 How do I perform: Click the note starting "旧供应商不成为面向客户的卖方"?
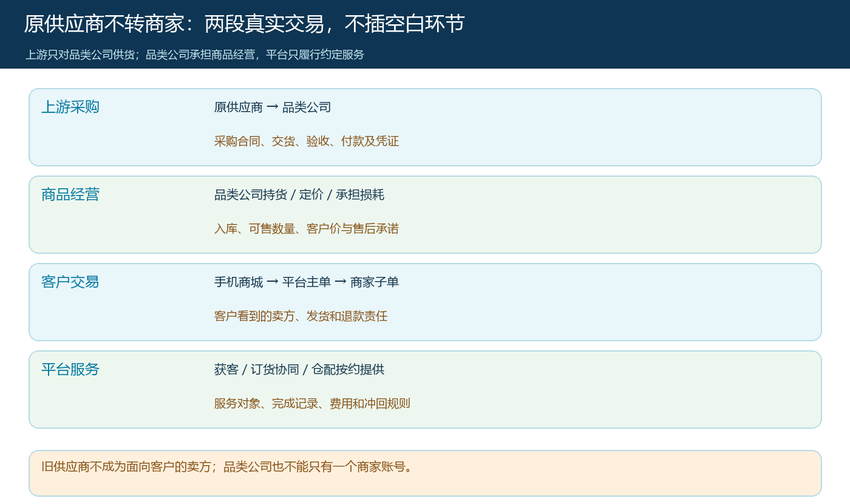[x=227, y=467]
